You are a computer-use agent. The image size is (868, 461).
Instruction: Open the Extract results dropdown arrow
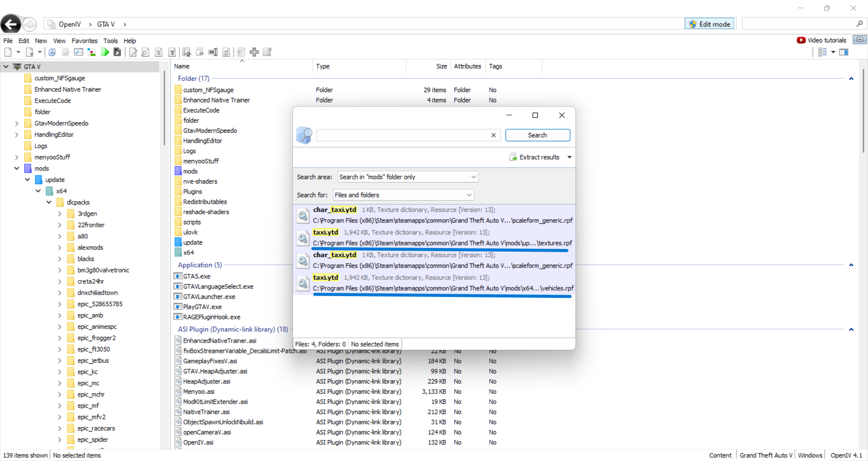[570, 157]
